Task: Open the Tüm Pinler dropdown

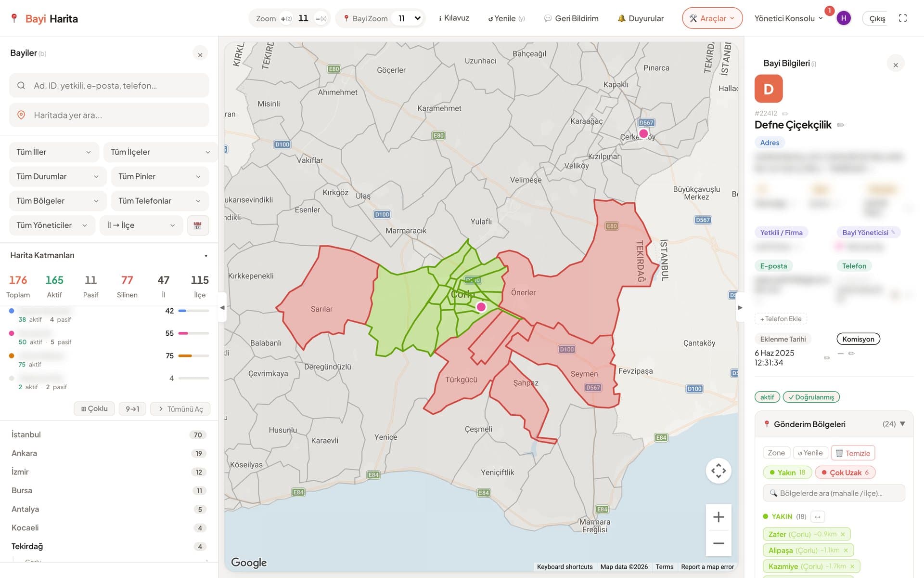Action: tap(160, 177)
